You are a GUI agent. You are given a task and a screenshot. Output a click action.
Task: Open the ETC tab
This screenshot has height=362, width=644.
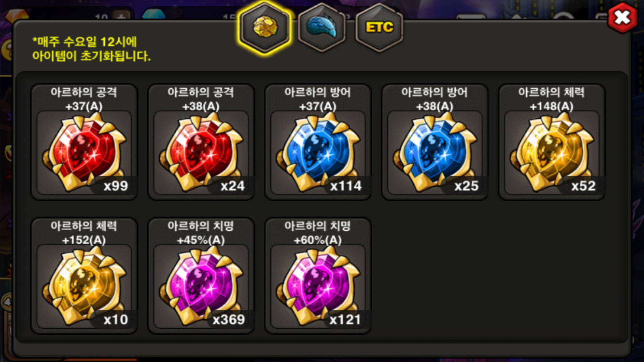tap(379, 27)
